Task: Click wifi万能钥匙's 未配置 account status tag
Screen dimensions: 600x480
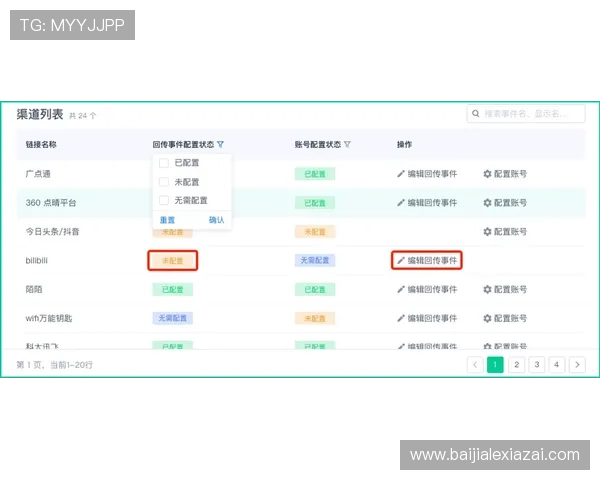Action: [x=315, y=318]
